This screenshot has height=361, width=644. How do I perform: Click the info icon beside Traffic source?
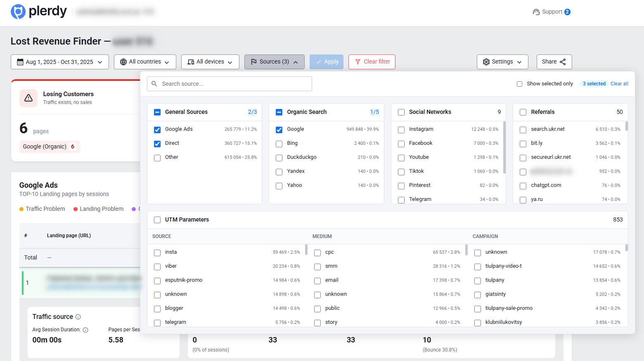78,316
